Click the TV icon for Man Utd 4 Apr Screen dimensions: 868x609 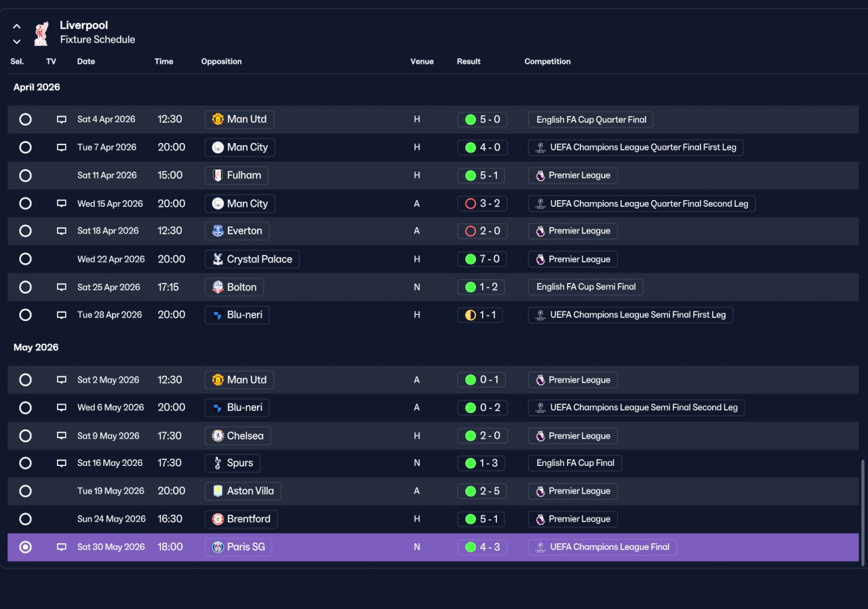(x=62, y=119)
